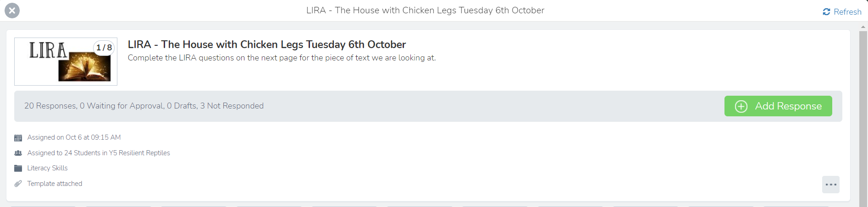Click the paperclip template attached icon
The image size is (868, 207).
[x=18, y=184]
